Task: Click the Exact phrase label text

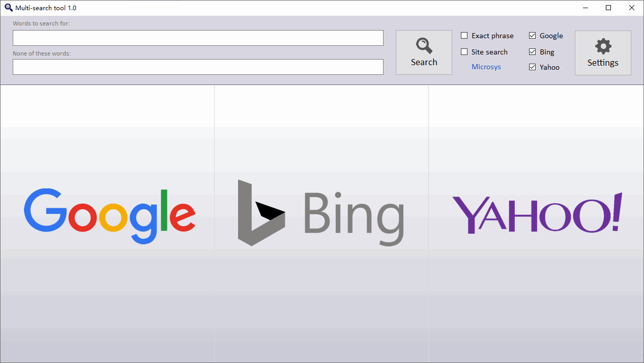Action: [x=492, y=36]
